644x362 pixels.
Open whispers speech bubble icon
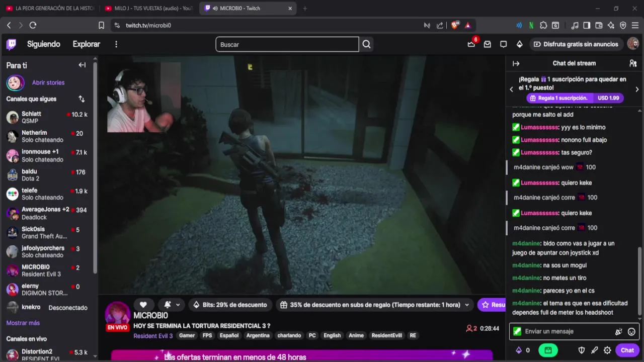tap(504, 44)
